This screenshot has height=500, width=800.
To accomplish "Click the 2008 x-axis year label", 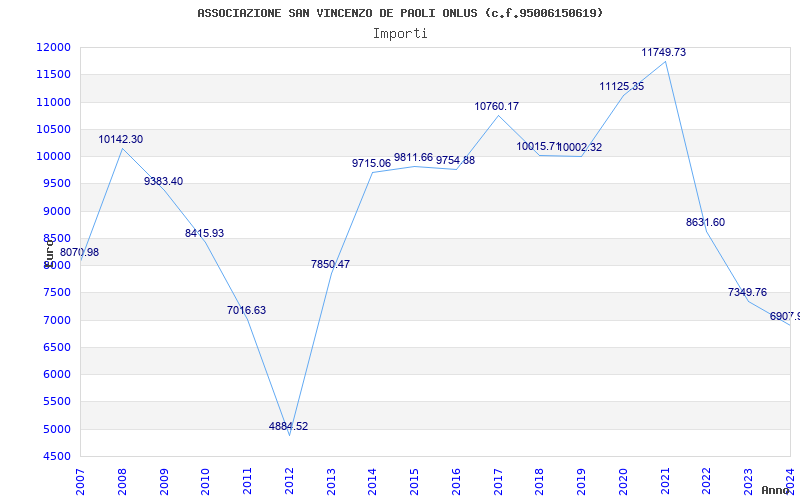I will point(122,482).
